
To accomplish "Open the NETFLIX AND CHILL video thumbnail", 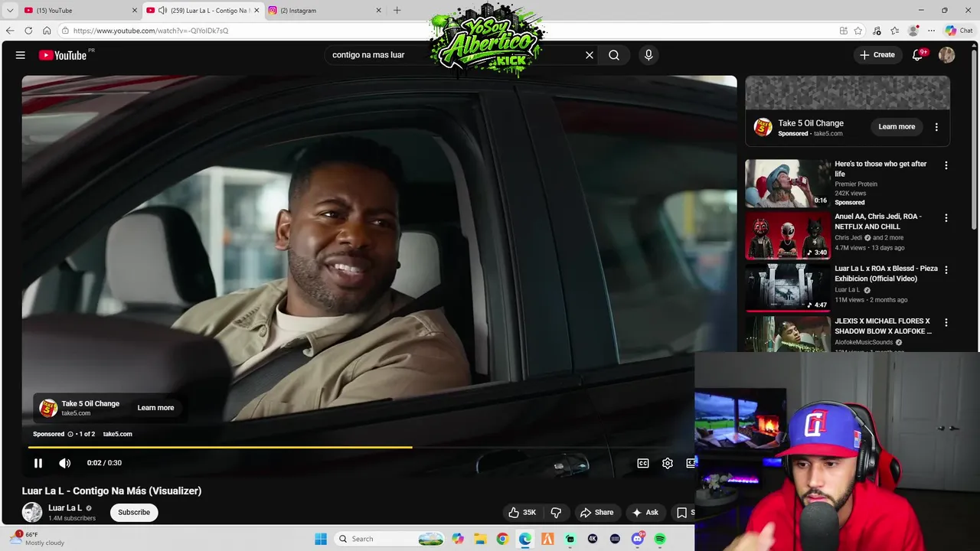I will click(x=788, y=236).
